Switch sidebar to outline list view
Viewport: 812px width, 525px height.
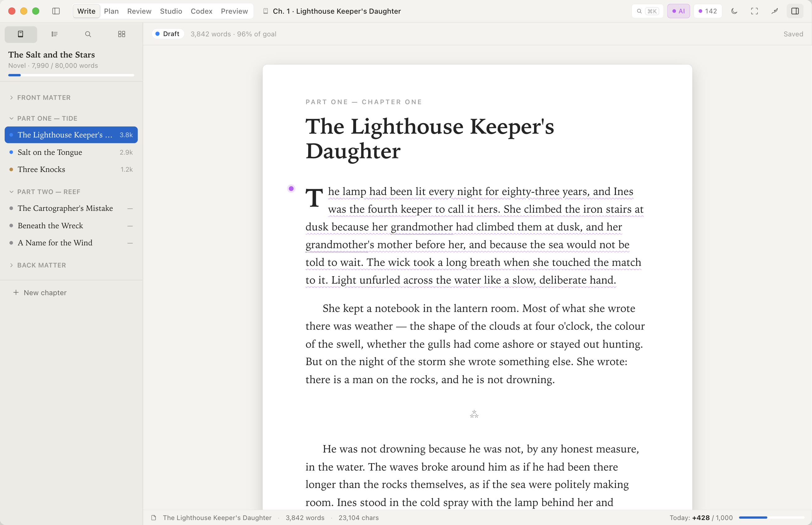54,34
